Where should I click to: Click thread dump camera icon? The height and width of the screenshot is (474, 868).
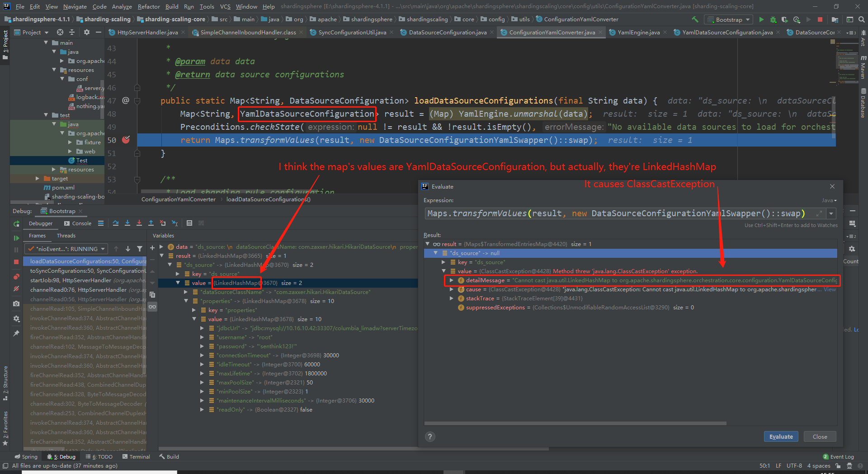pyautogui.click(x=16, y=303)
